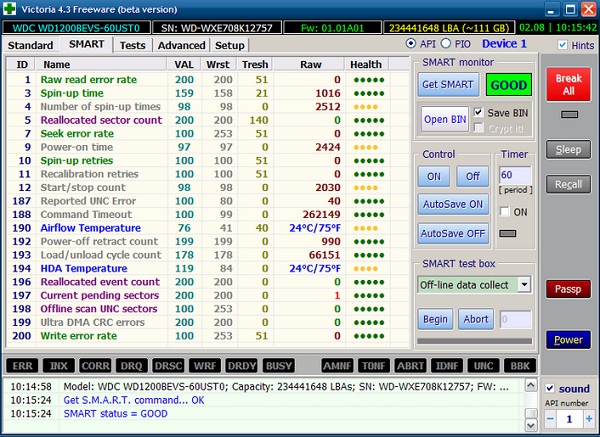Click the Victoria green cross title icon
600x437 pixels.
[x=10, y=7]
